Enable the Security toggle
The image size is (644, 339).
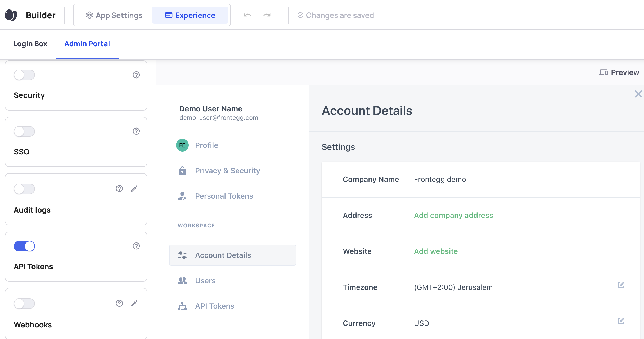pyautogui.click(x=24, y=75)
